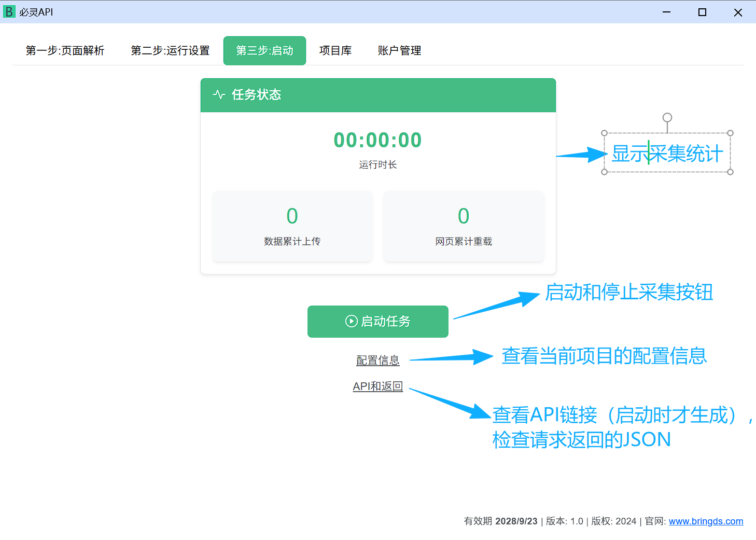Open the 配置信息 link
The image size is (756, 540).
click(x=377, y=359)
